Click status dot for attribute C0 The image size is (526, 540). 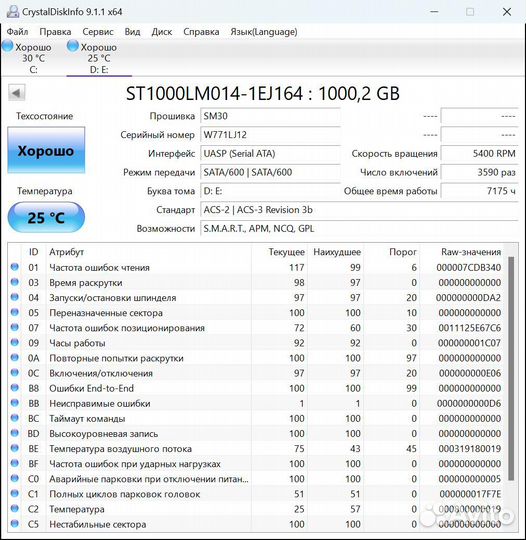click(x=14, y=478)
